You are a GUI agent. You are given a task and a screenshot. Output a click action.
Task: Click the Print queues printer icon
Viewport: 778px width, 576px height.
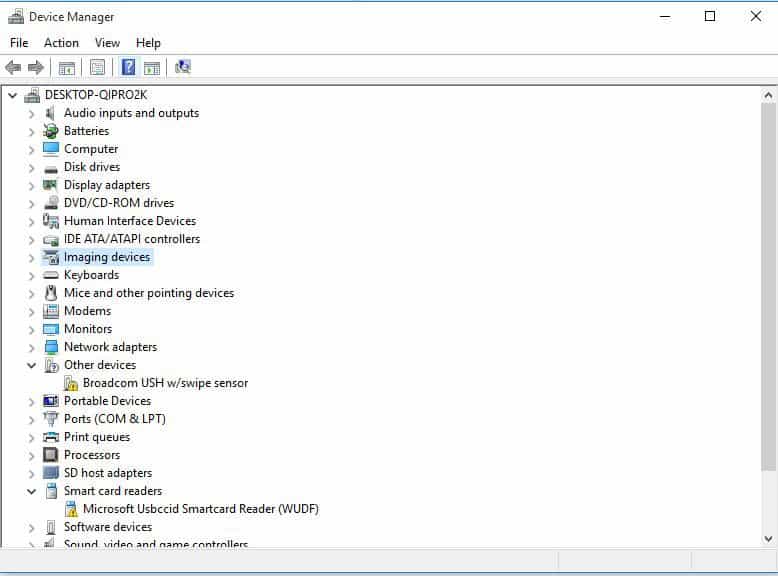pos(51,437)
